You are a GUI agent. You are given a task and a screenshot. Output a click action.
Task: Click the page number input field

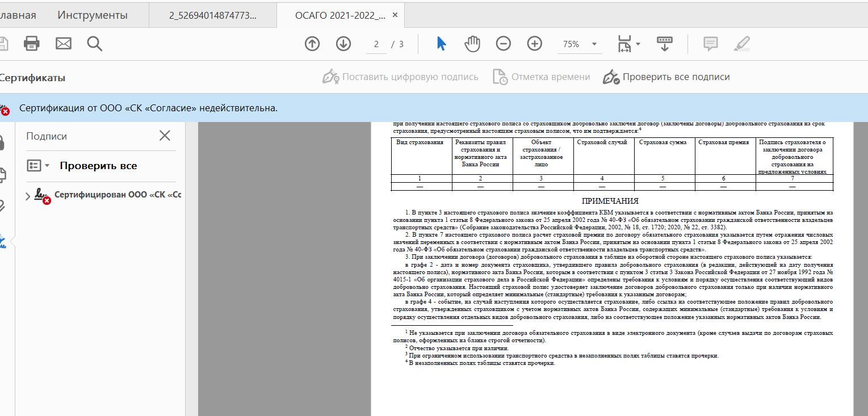(376, 44)
